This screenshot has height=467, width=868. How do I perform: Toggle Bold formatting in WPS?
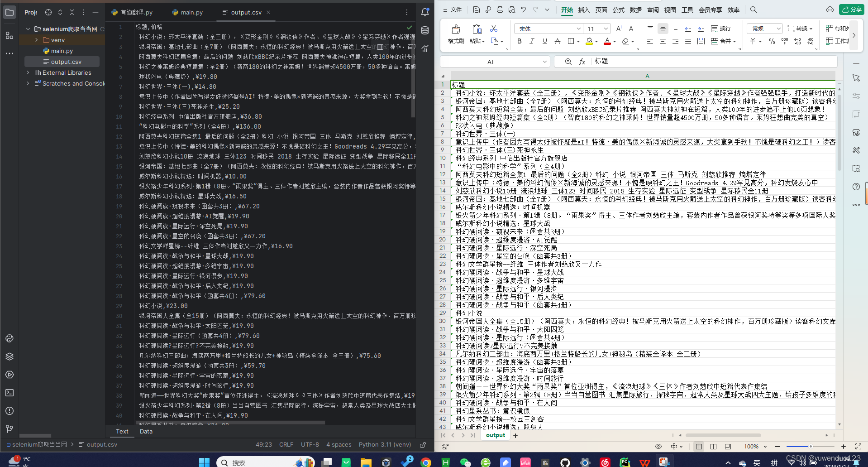point(519,41)
